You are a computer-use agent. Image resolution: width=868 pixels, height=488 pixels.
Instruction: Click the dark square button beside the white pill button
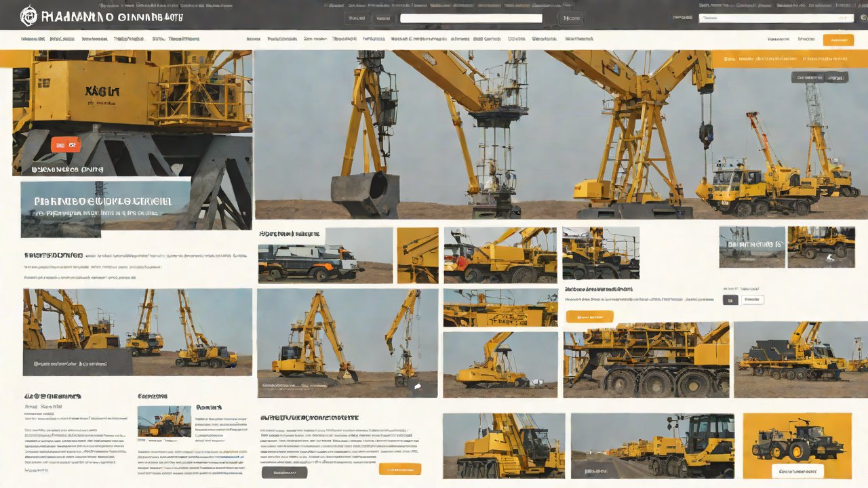730,300
